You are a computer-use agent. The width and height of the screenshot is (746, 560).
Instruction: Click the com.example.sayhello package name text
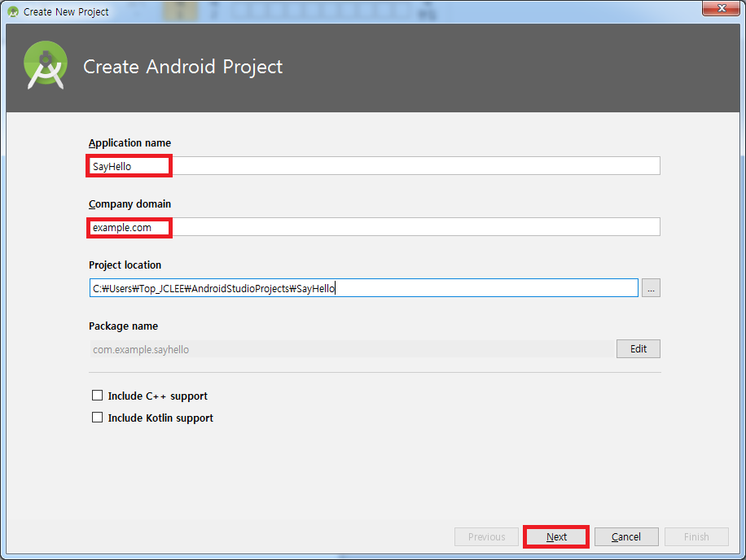pyautogui.click(x=141, y=350)
